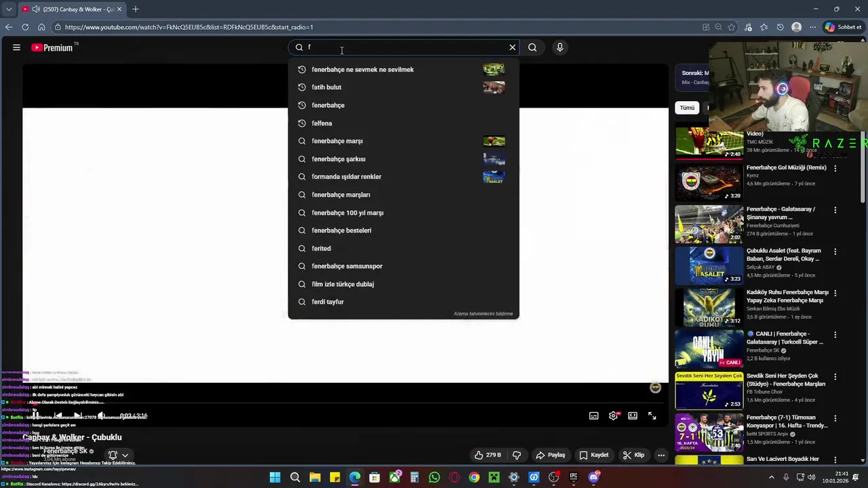This screenshot has height=488, width=868.
Task: Open a new browser tab with plus
Action: pyautogui.click(x=136, y=9)
